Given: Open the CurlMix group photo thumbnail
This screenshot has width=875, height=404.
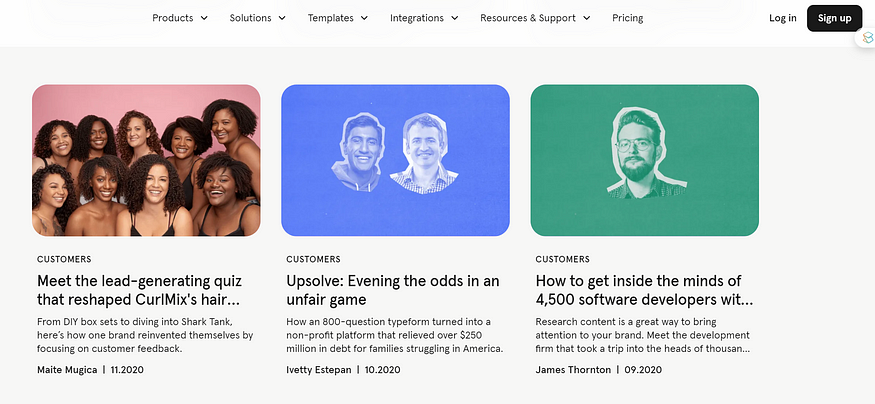Looking at the screenshot, I should click(x=146, y=160).
